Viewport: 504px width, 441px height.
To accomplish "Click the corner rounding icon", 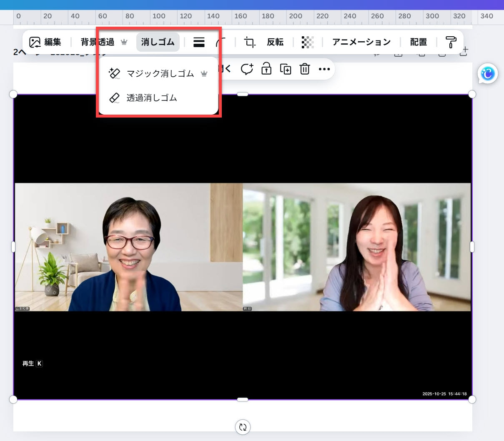I will [221, 42].
